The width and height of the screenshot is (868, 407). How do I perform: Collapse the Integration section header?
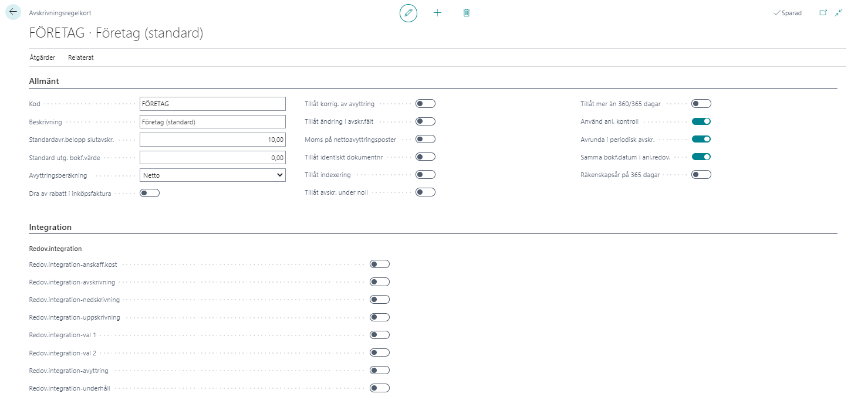tap(50, 227)
